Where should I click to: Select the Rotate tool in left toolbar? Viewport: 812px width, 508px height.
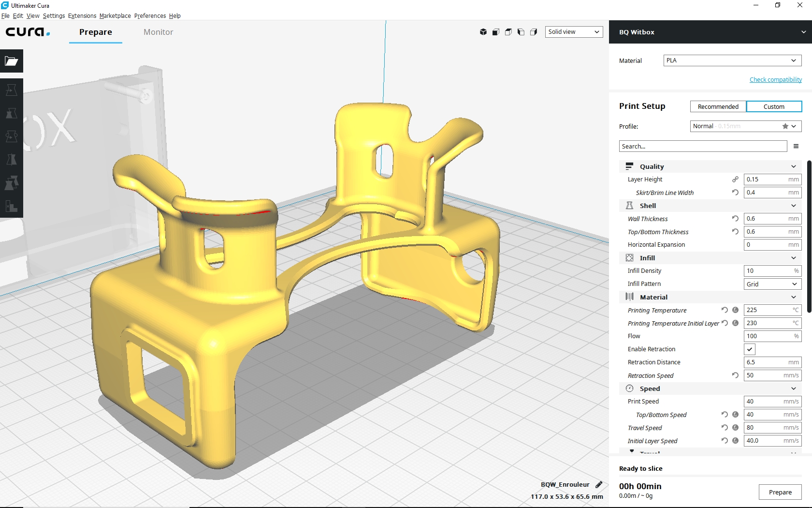click(12, 136)
